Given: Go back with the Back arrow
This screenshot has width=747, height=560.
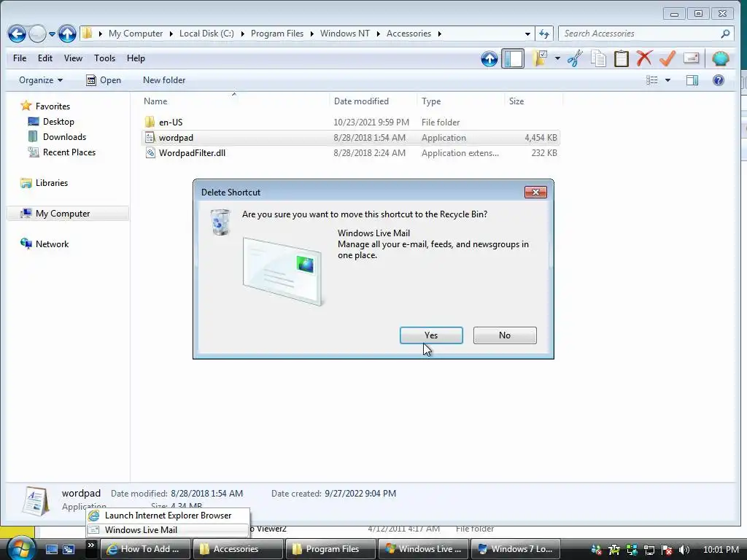Looking at the screenshot, I should 18,34.
